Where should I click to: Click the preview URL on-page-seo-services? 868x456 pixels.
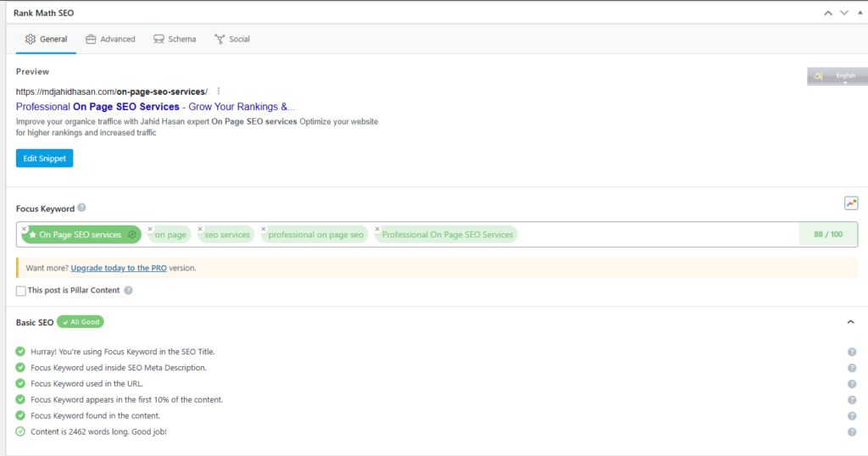coord(112,92)
